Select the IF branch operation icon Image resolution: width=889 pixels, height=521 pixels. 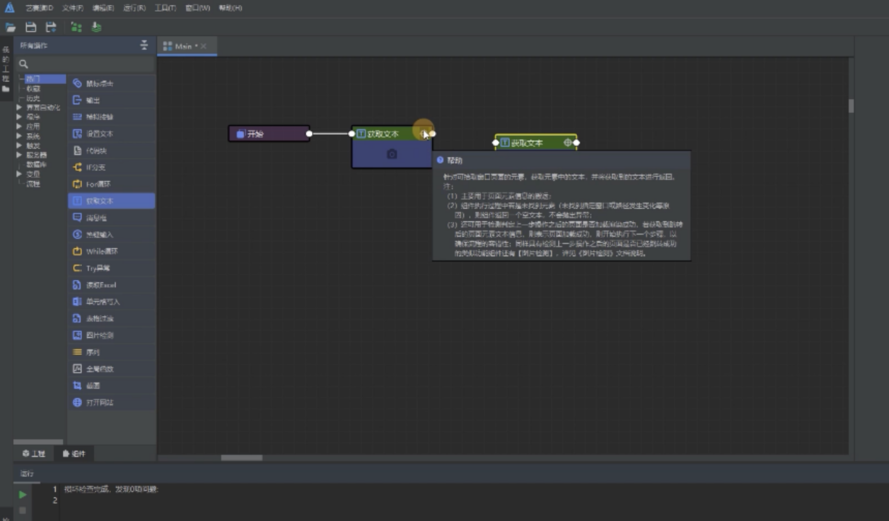(77, 167)
